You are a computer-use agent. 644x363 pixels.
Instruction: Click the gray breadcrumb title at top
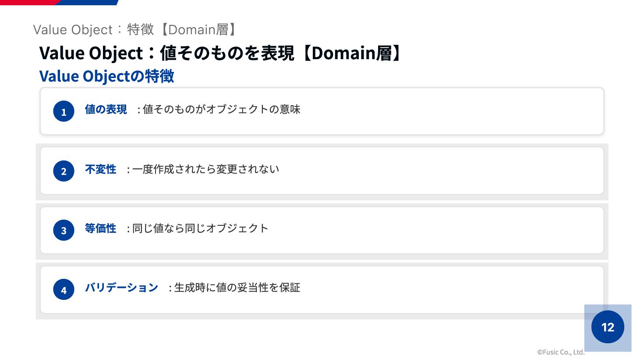click(136, 29)
